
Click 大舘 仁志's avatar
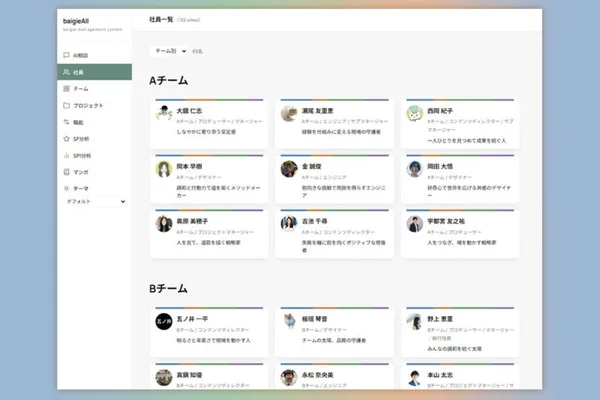point(164,113)
